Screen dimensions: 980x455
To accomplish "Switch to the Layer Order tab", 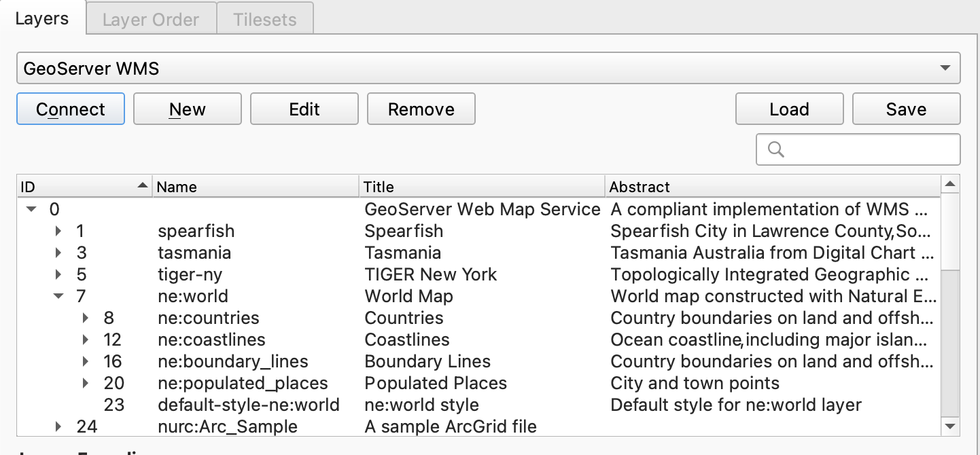I will (151, 19).
